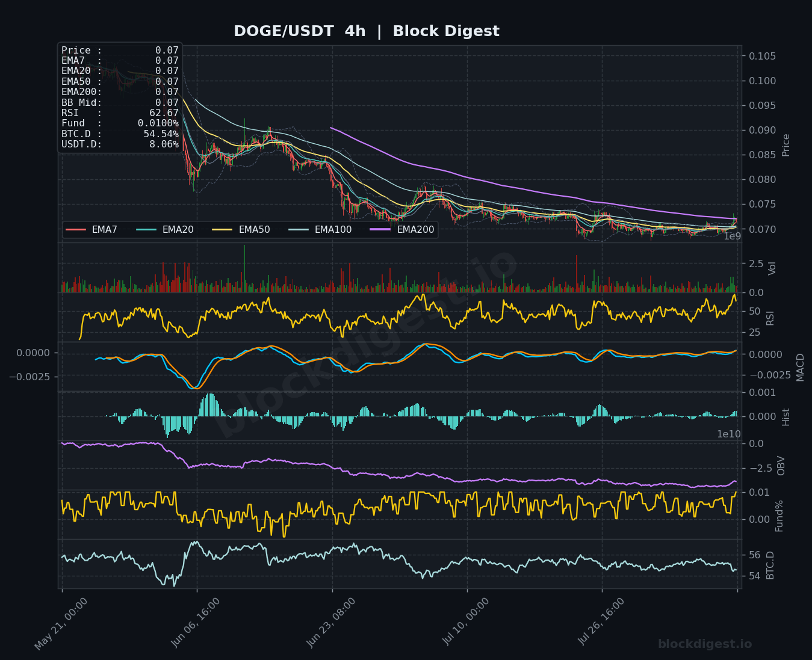
Task: Select the EMA200 row in info box
Action: (x=120, y=92)
